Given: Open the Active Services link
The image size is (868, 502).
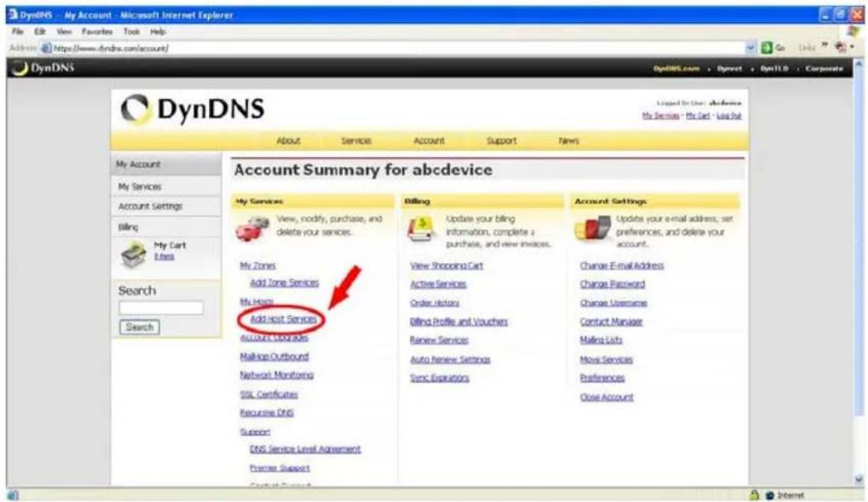Looking at the screenshot, I should tap(438, 284).
